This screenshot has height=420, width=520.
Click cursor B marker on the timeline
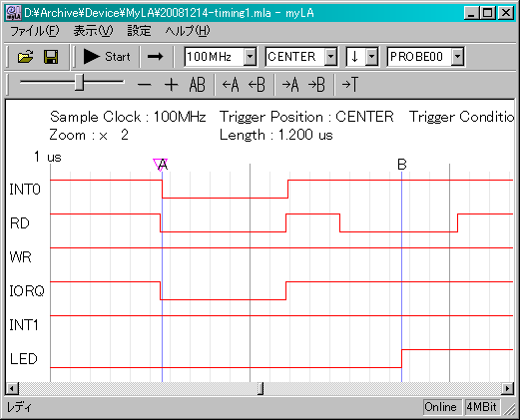pos(402,165)
